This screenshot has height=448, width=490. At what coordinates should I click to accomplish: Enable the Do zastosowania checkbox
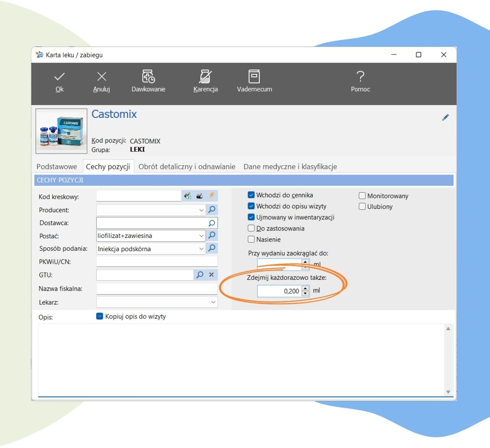tap(251, 228)
